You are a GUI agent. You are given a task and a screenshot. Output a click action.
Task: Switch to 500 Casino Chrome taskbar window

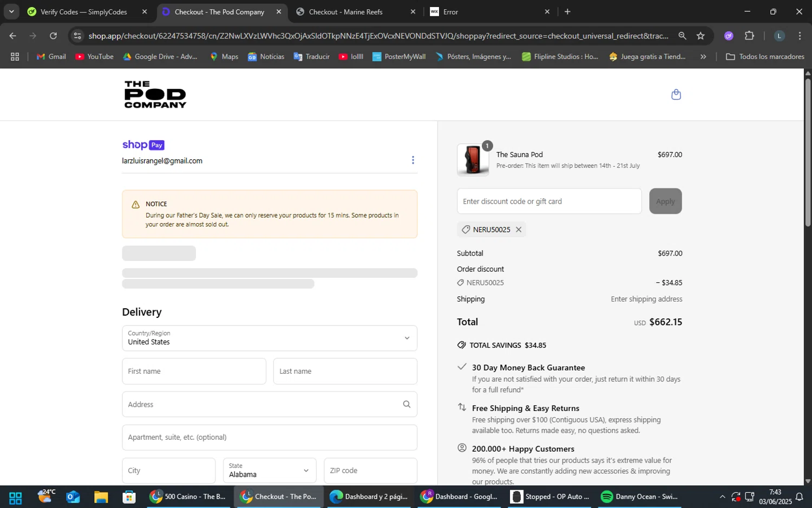188,497
